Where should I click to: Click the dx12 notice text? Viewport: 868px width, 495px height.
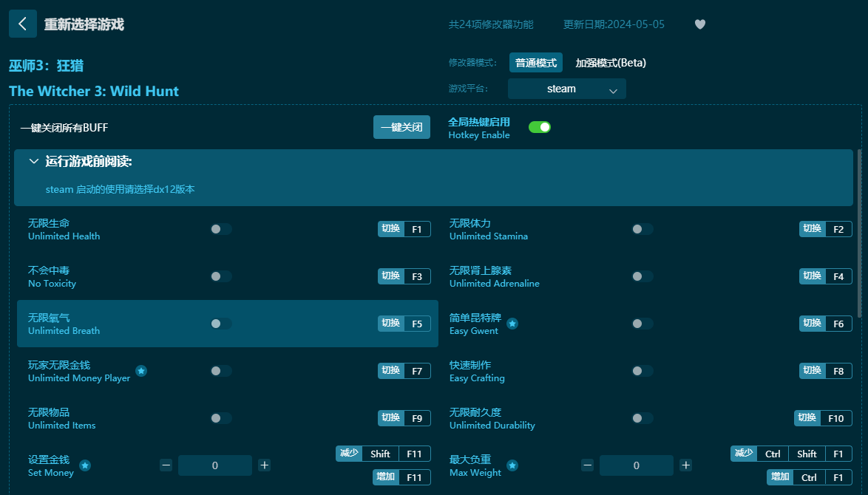(120, 189)
